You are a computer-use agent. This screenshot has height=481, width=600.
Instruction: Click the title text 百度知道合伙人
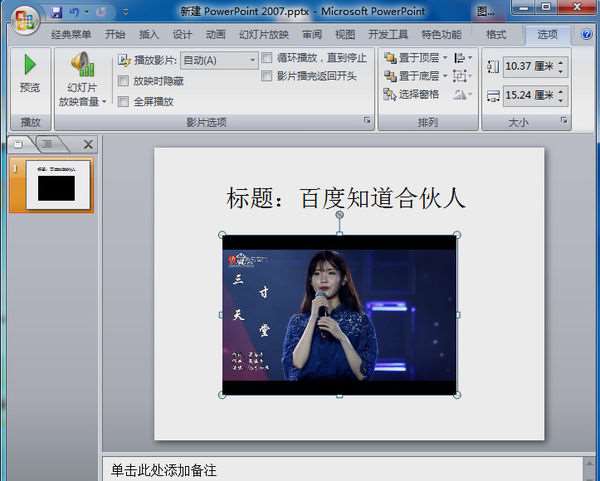click(382, 198)
